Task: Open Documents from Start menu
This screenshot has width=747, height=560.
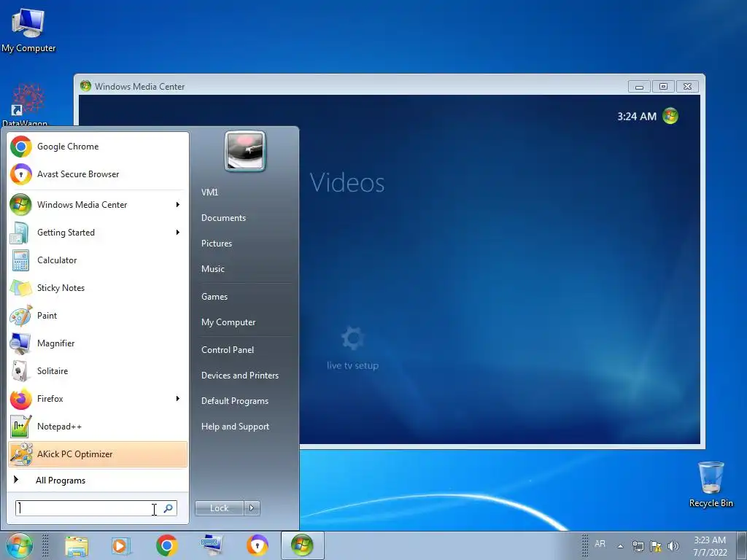Action: (x=223, y=218)
